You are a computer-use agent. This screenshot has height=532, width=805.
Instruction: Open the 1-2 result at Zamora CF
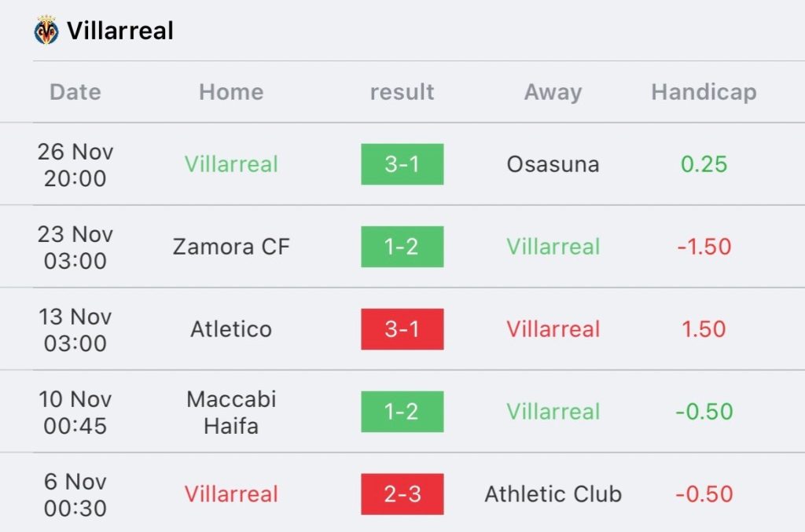(402, 247)
